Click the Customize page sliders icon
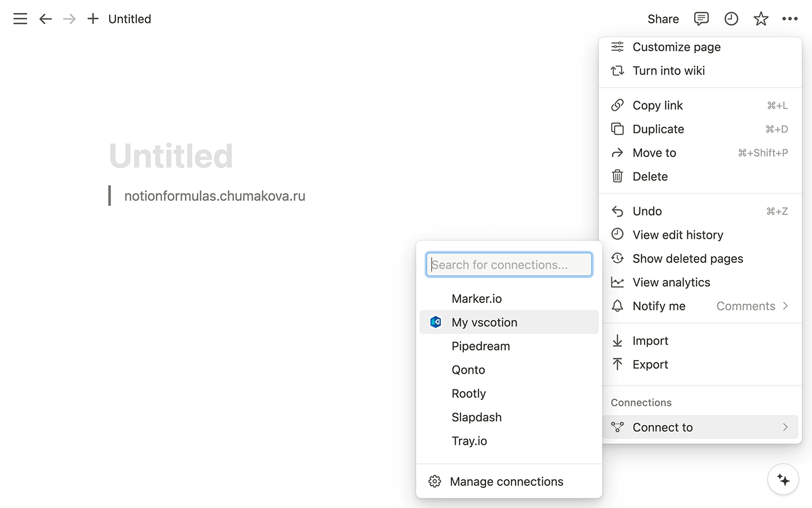Viewport: 812px width, 508px height. pyautogui.click(x=617, y=47)
